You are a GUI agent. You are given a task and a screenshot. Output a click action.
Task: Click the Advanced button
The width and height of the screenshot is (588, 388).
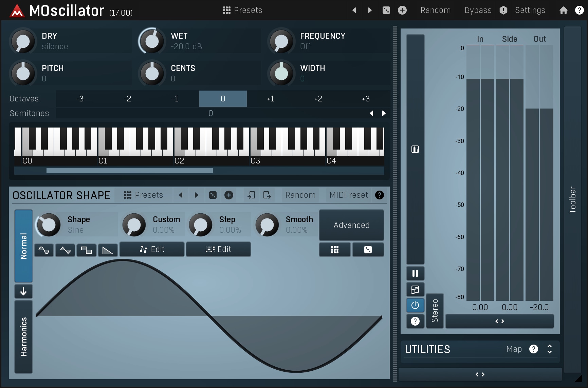(351, 225)
